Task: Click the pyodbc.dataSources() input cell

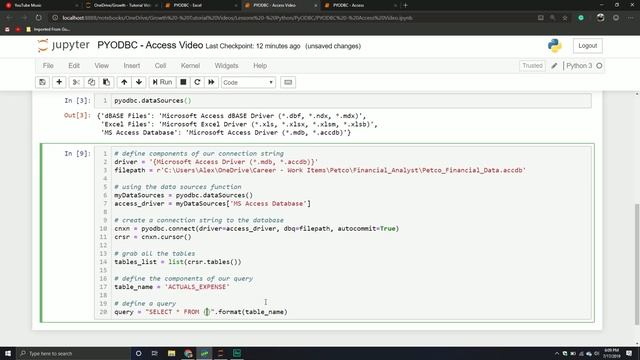Action: pyautogui.click(x=343, y=100)
